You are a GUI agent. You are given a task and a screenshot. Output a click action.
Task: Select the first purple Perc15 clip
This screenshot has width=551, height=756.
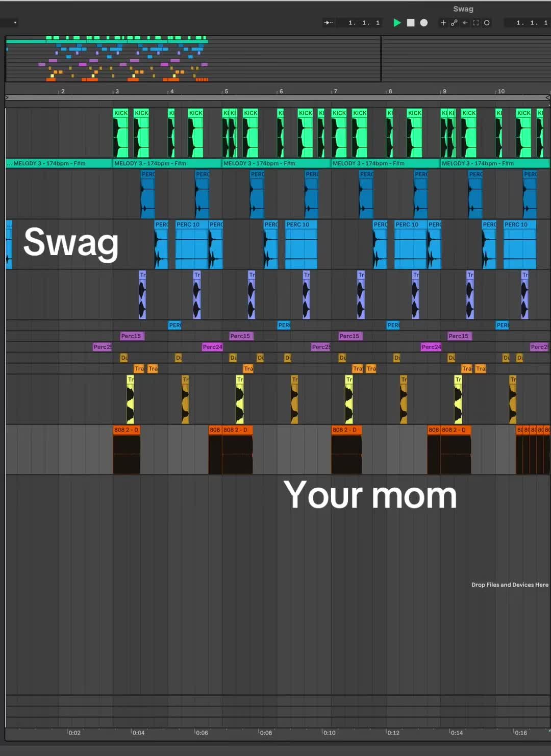[132, 336]
